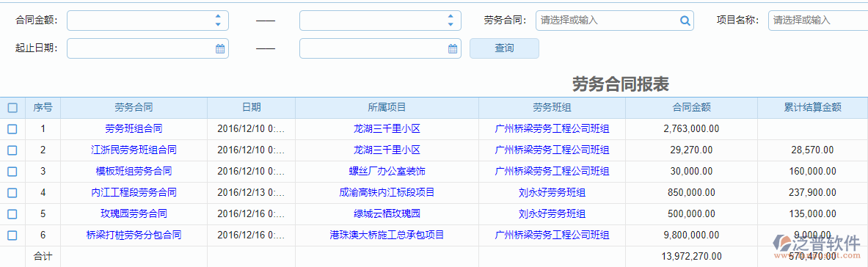The image size is (868, 267).
Task: Decrease the minimum 合同金额 value
Action: (x=218, y=24)
